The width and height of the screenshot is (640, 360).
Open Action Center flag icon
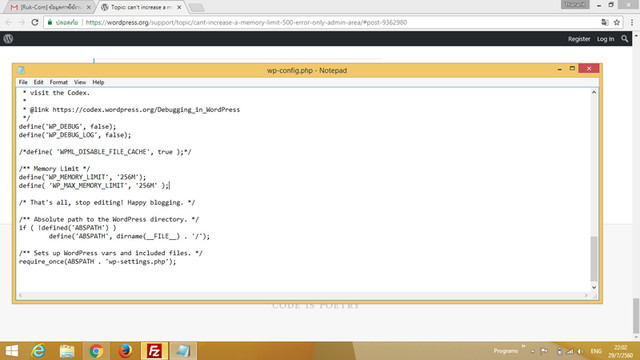(x=544, y=351)
